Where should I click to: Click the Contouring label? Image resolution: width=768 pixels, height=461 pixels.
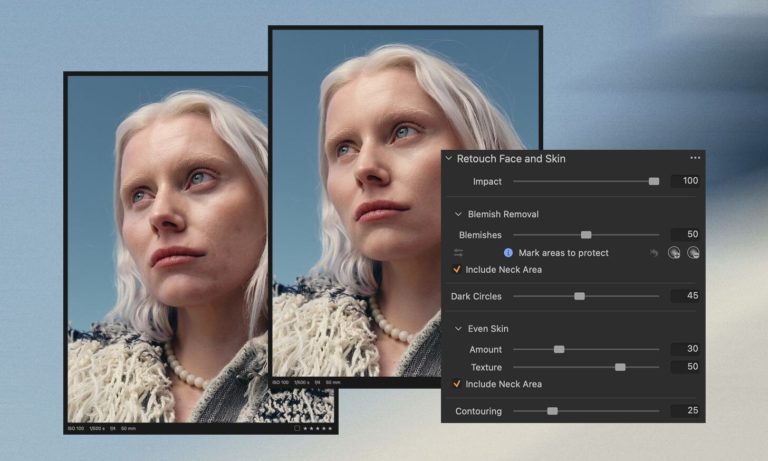coord(479,412)
